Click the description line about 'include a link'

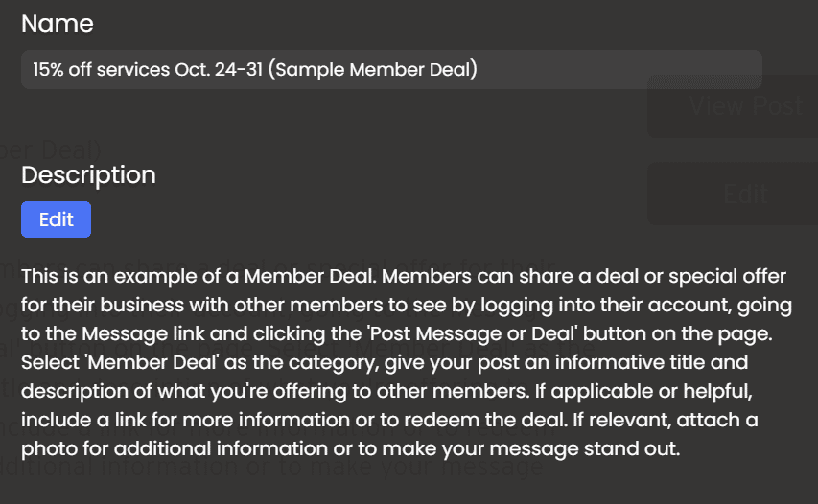[389, 420]
